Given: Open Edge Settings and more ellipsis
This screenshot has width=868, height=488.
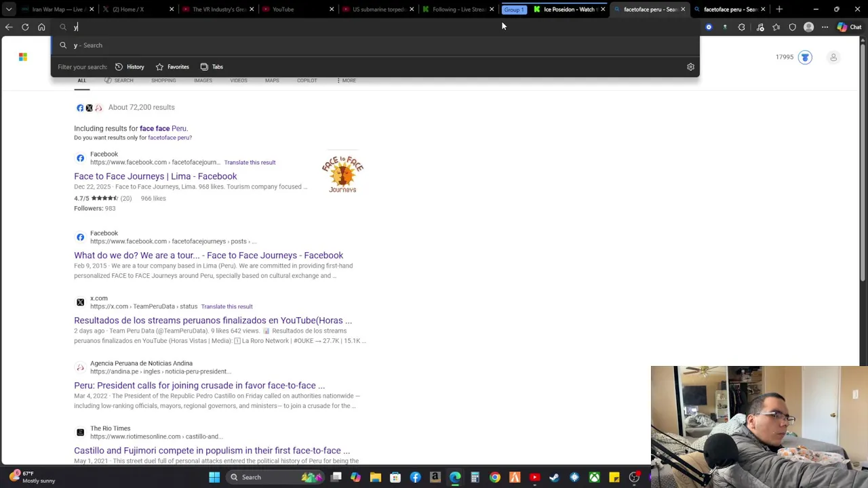Looking at the screenshot, I should pos(825,27).
